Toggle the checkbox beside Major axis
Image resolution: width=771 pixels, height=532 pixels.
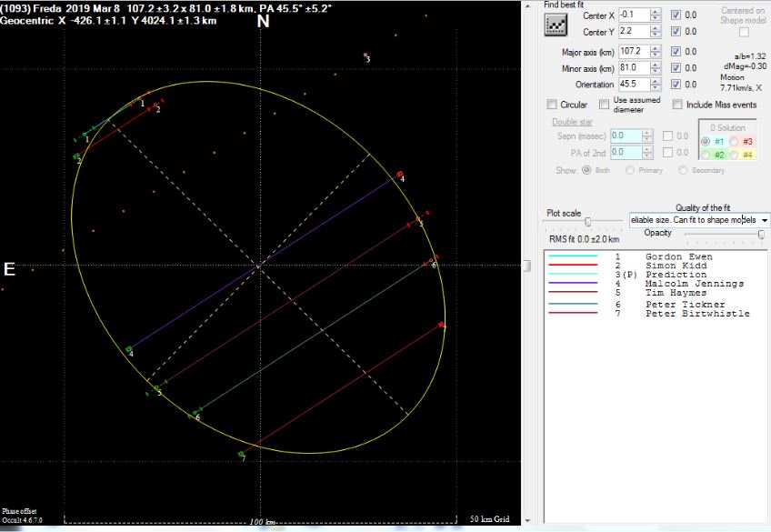pos(675,53)
